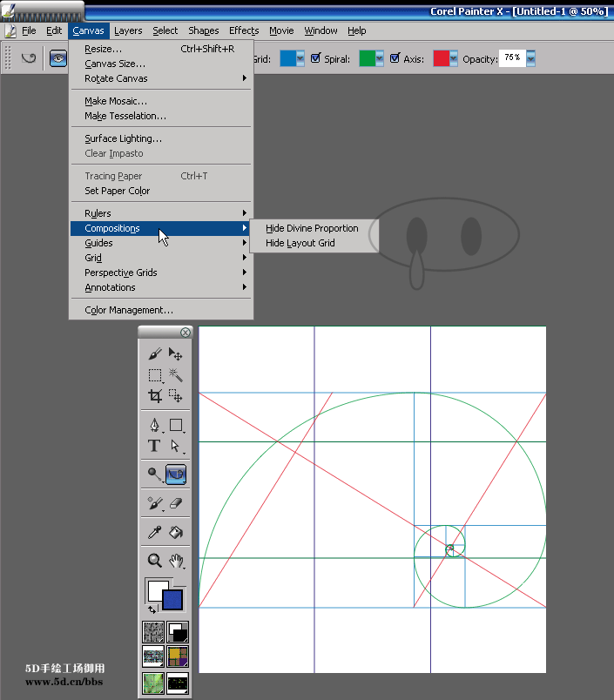This screenshot has width=614, height=700.
Task: Choose Canvas Size... menu entry
Action: (x=162, y=64)
